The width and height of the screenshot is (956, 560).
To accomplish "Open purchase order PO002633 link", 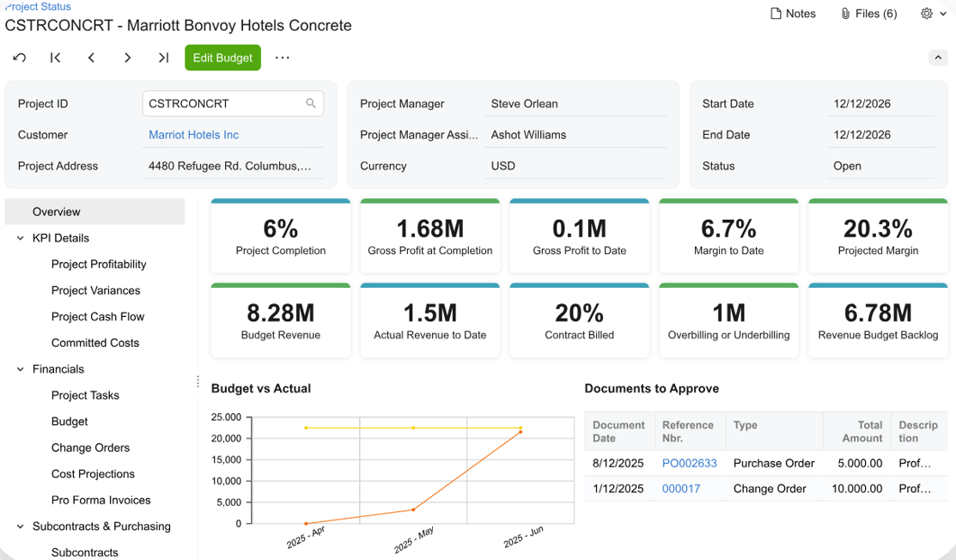I will click(x=689, y=463).
